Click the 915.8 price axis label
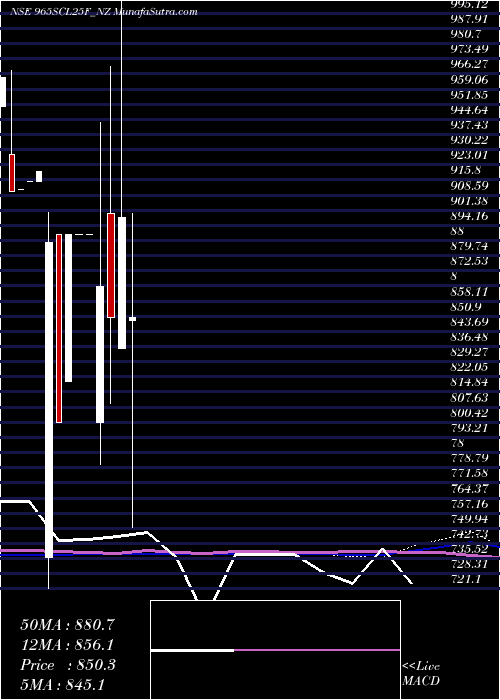The image size is (500, 700). point(466,170)
